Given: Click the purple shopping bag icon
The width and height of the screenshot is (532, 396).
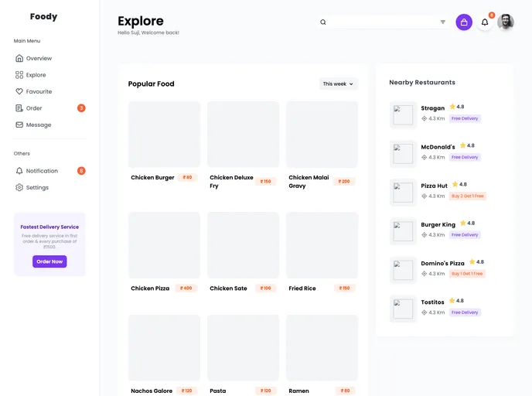Looking at the screenshot, I should (464, 22).
